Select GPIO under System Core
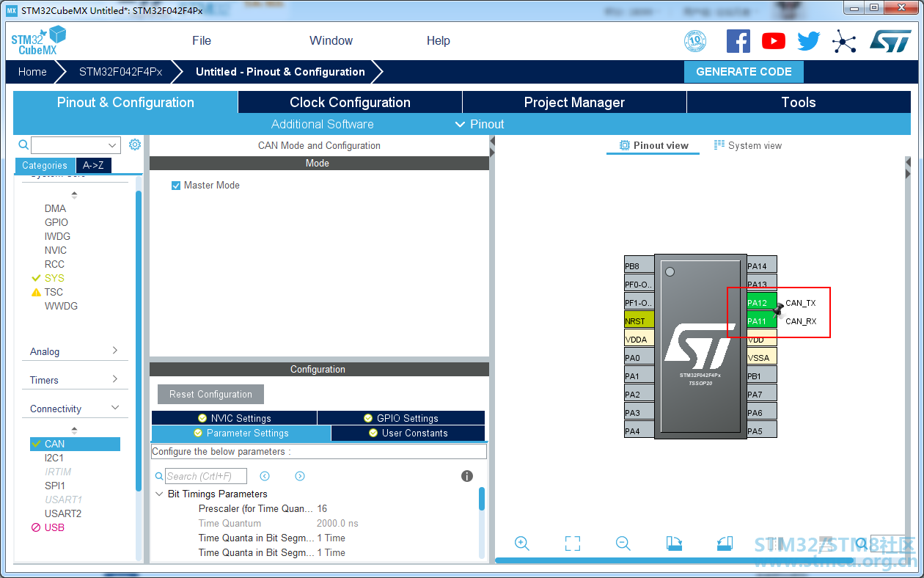 [x=56, y=222]
